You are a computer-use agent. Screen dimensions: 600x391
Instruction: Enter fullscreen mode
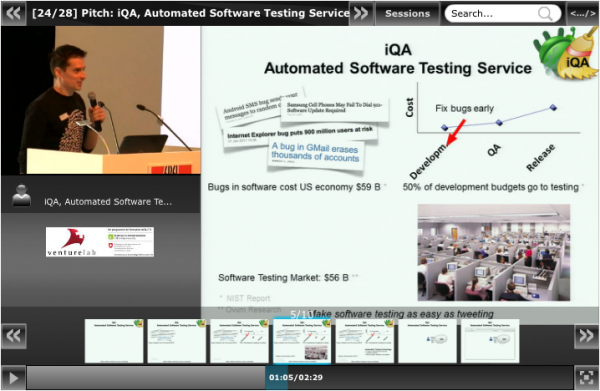tap(586, 378)
